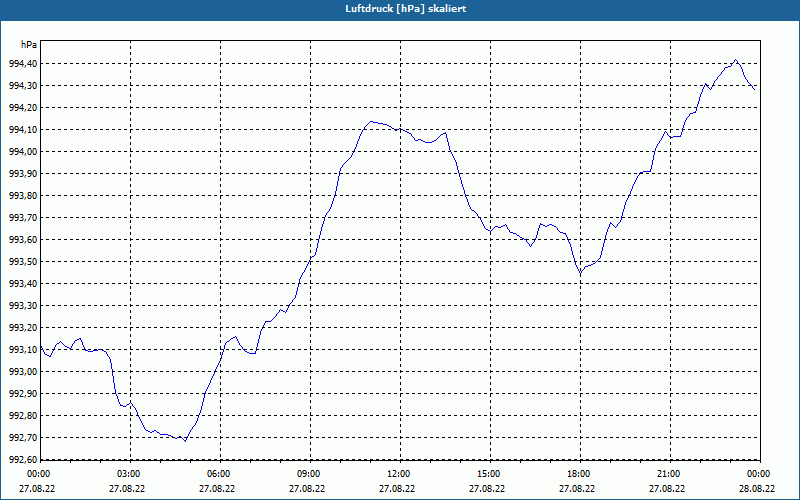Image resolution: width=800 pixels, height=500 pixels.
Task: Click the y-axis value 994,10
Action: pyautogui.click(x=23, y=130)
